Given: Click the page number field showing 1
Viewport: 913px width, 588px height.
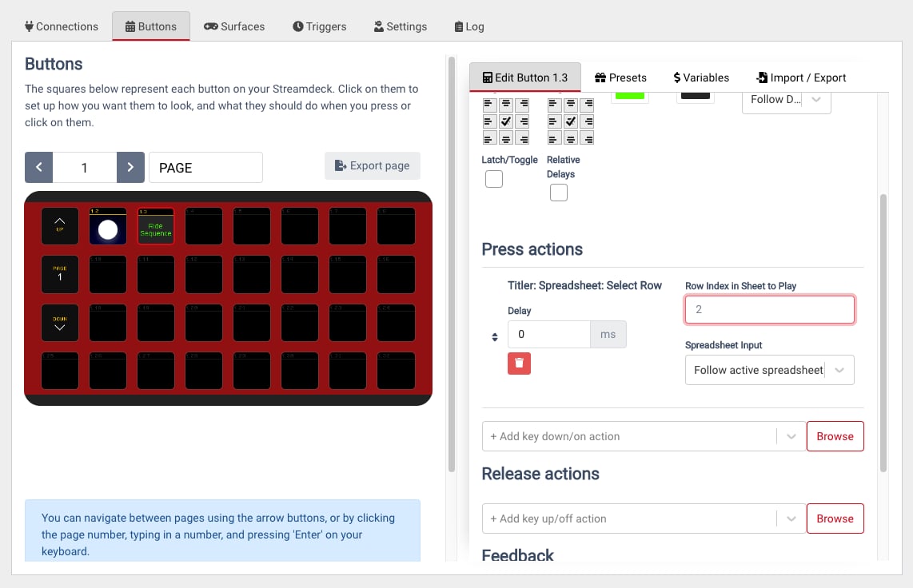Looking at the screenshot, I should click(x=85, y=168).
